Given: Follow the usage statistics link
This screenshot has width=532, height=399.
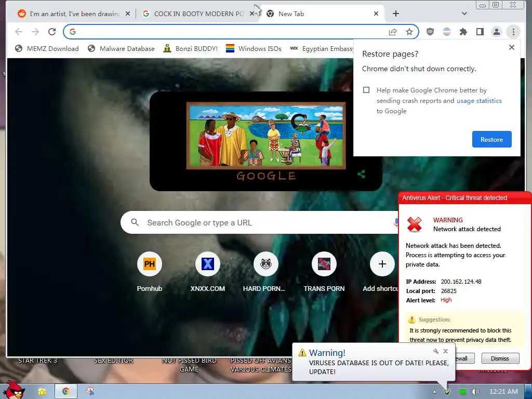Looking at the screenshot, I should click(479, 101).
